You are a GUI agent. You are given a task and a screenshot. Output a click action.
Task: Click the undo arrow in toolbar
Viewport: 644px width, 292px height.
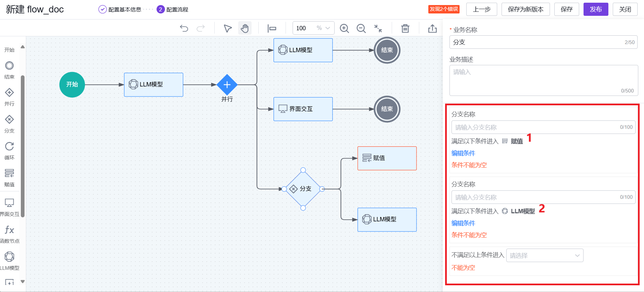click(184, 28)
